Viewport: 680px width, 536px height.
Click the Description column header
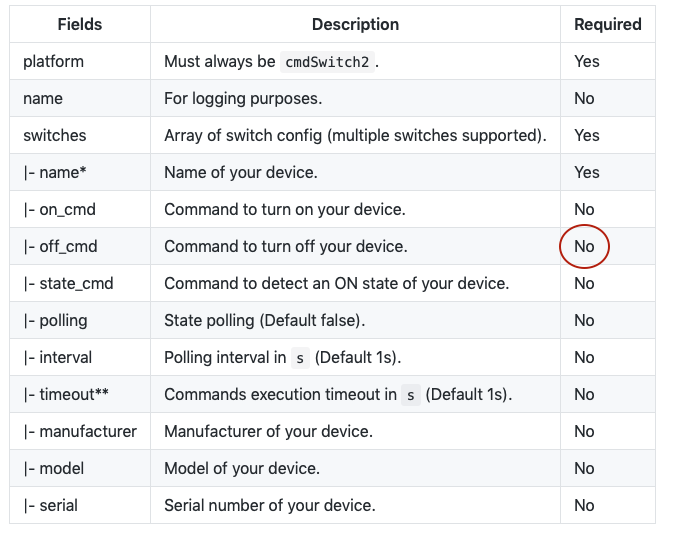pyautogui.click(x=355, y=24)
